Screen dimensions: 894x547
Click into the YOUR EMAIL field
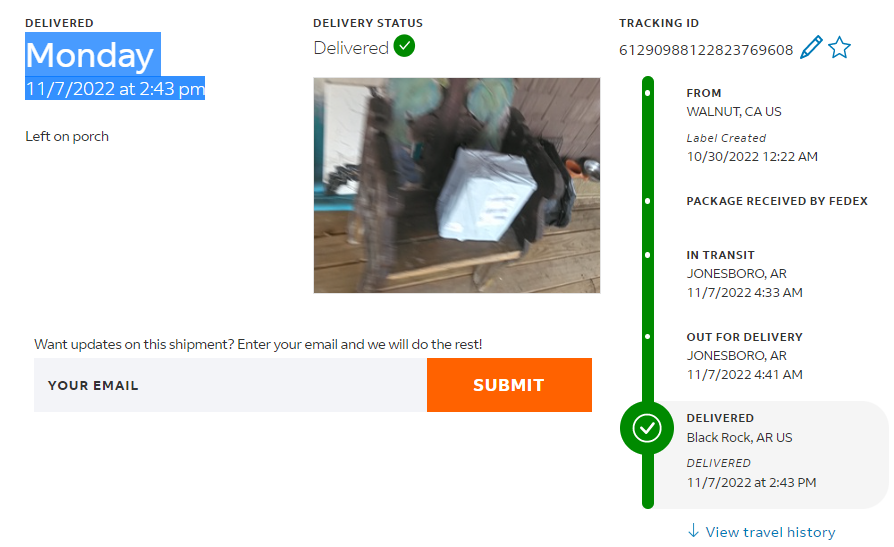(x=230, y=385)
